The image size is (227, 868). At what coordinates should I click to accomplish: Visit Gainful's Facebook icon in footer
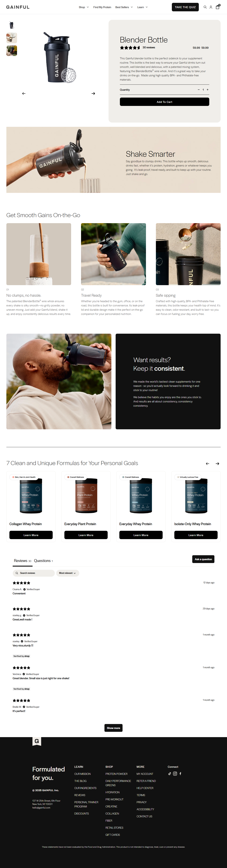180,774
